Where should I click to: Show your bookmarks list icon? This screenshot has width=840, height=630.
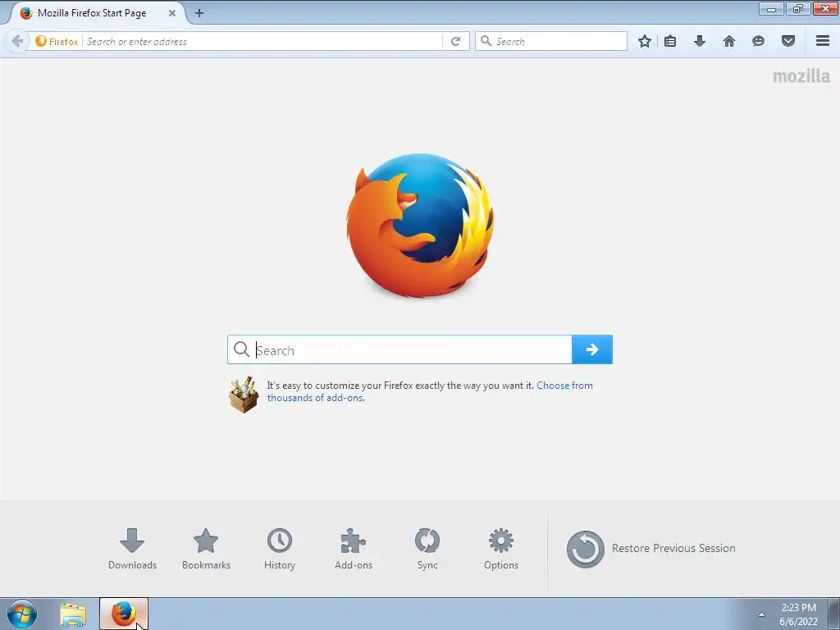[670, 41]
